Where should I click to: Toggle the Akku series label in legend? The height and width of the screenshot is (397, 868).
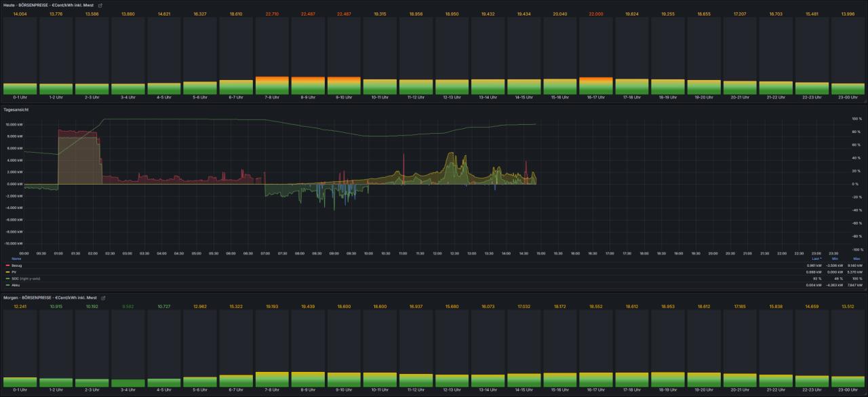coord(16,285)
